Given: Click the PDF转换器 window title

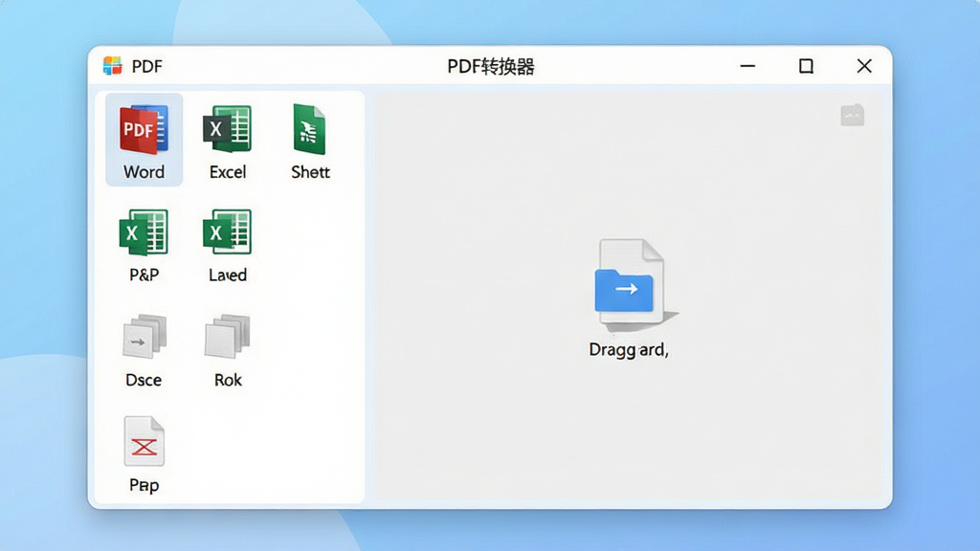Looking at the screenshot, I should (x=491, y=66).
